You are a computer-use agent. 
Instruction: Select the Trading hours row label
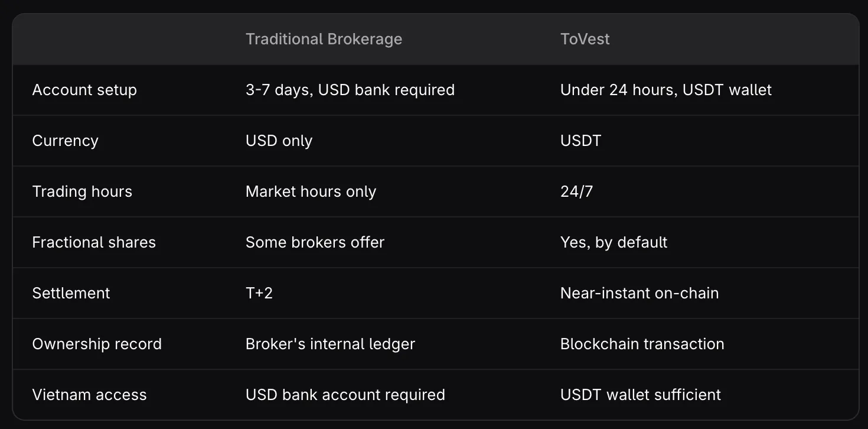[82, 192]
